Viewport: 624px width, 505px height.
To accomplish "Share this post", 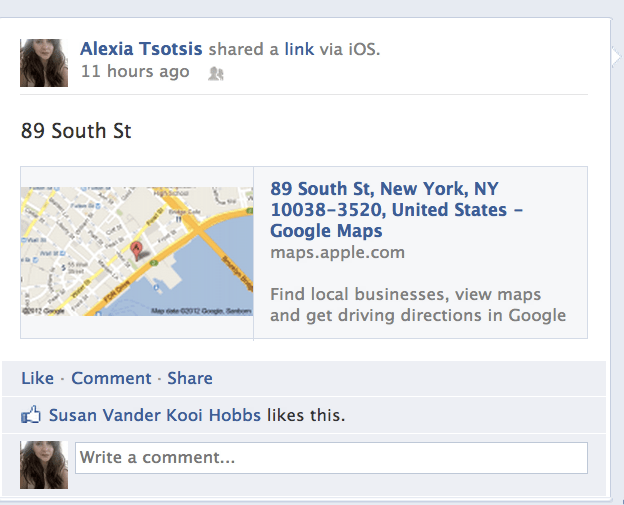I will pos(190,378).
